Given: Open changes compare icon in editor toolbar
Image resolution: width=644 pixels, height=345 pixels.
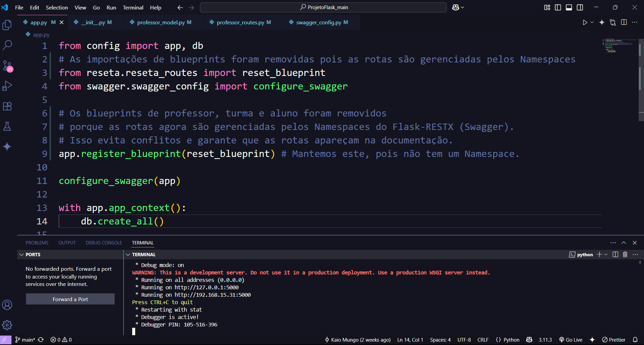Looking at the screenshot, I should (x=613, y=22).
